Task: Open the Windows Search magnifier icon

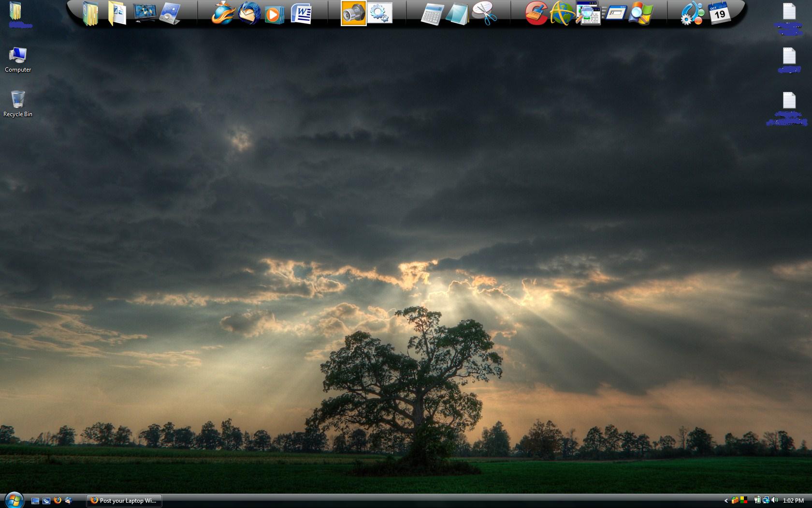Action: click(x=641, y=13)
